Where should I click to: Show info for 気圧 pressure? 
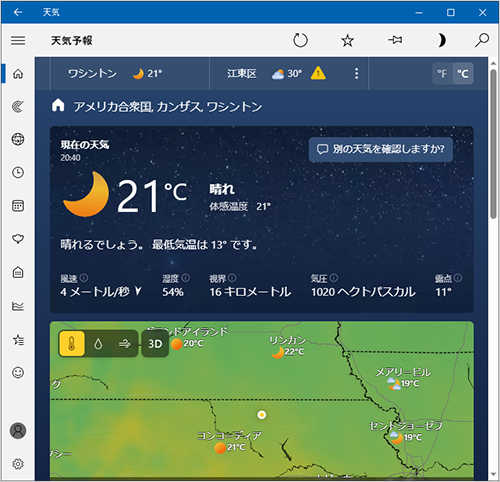point(334,277)
